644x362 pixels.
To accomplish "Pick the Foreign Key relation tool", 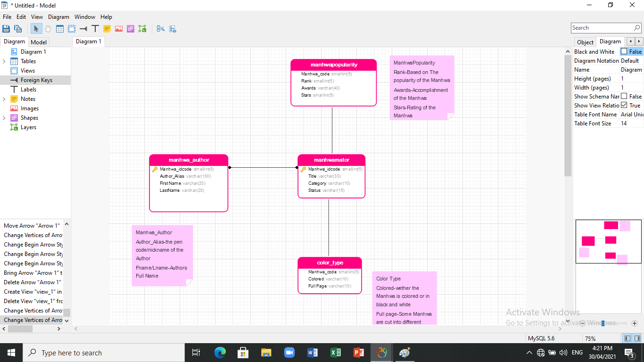I will point(83,29).
